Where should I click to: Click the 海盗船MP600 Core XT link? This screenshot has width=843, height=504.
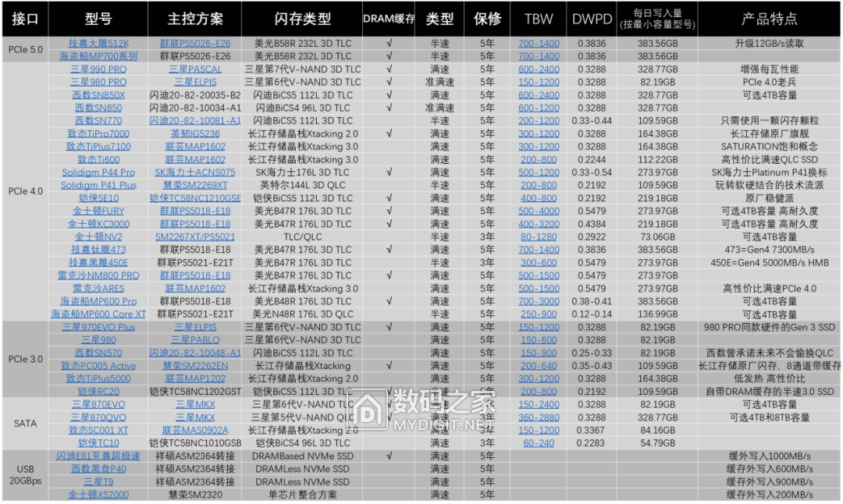click(98, 314)
